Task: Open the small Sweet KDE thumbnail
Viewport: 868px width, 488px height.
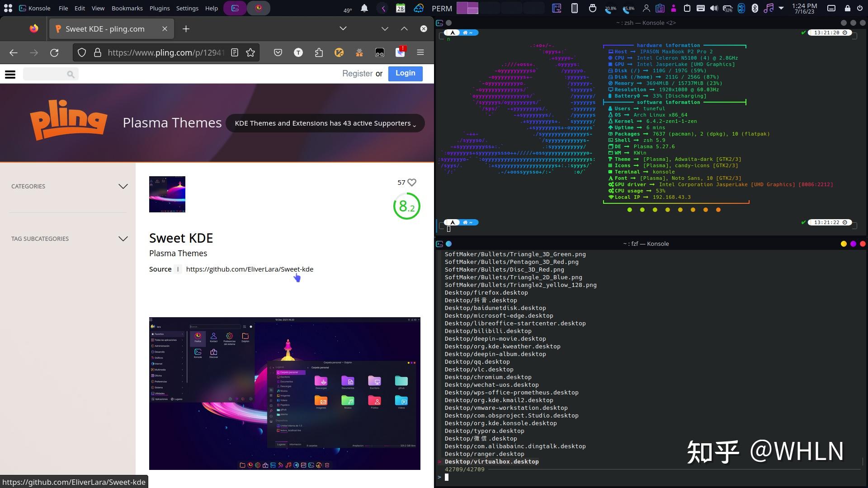Action: pyautogui.click(x=167, y=194)
